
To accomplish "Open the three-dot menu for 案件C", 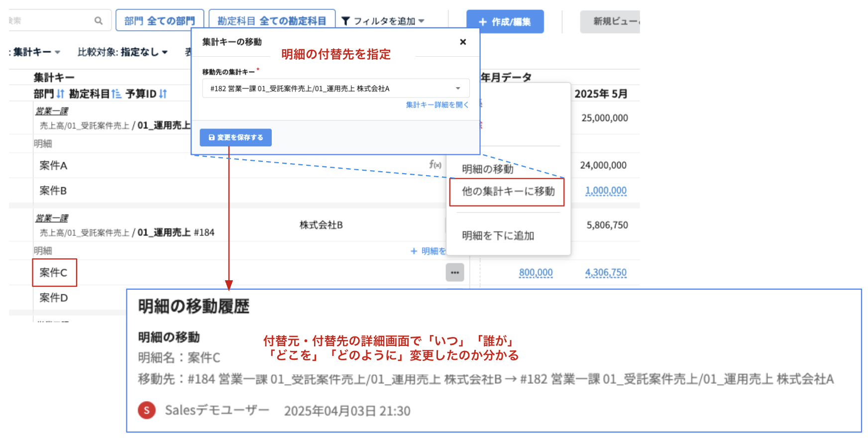I will tap(454, 272).
